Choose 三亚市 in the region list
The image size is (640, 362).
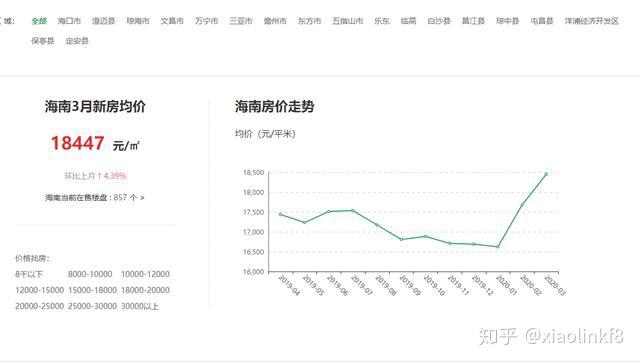(241, 21)
